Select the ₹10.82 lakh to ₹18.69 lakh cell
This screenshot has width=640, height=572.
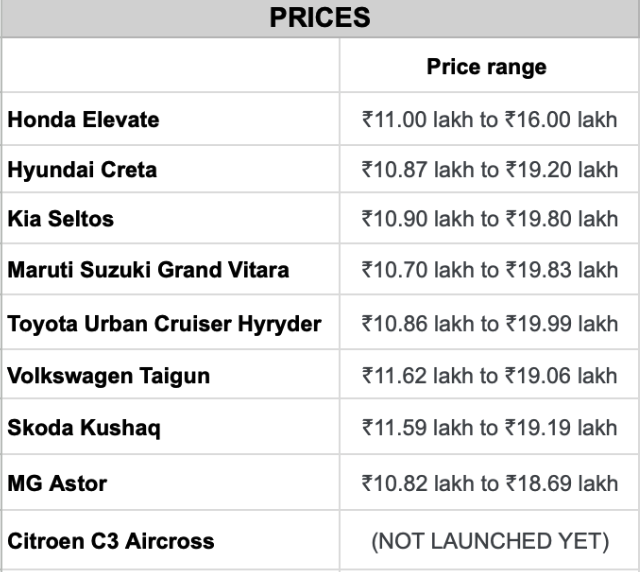[489, 484]
